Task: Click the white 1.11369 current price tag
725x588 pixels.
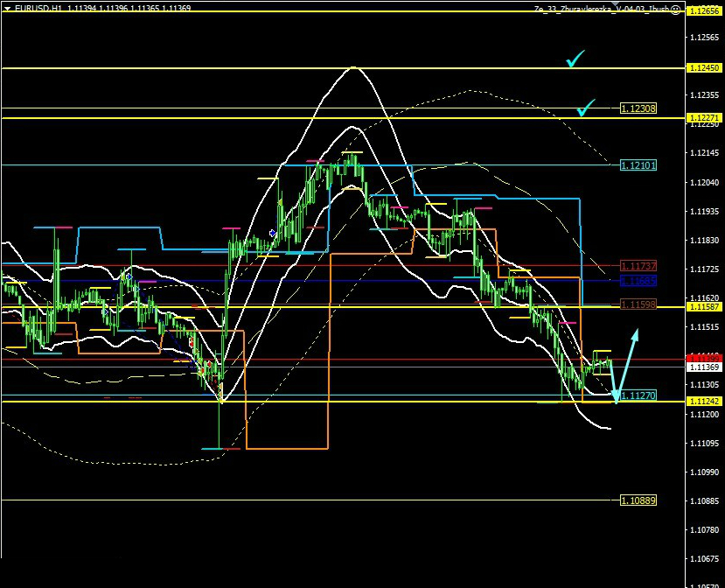Action: click(x=704, y=367)
